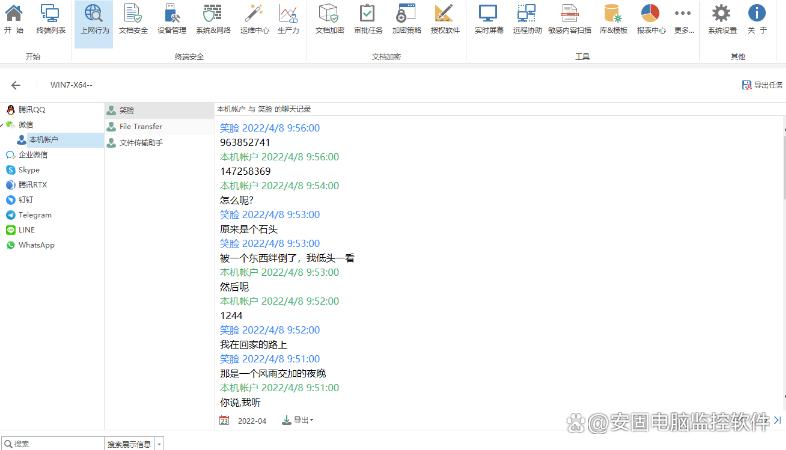Open the 更多 more tools menu
The width and height of the screenshot is (786, 450).
pos(683,19)
